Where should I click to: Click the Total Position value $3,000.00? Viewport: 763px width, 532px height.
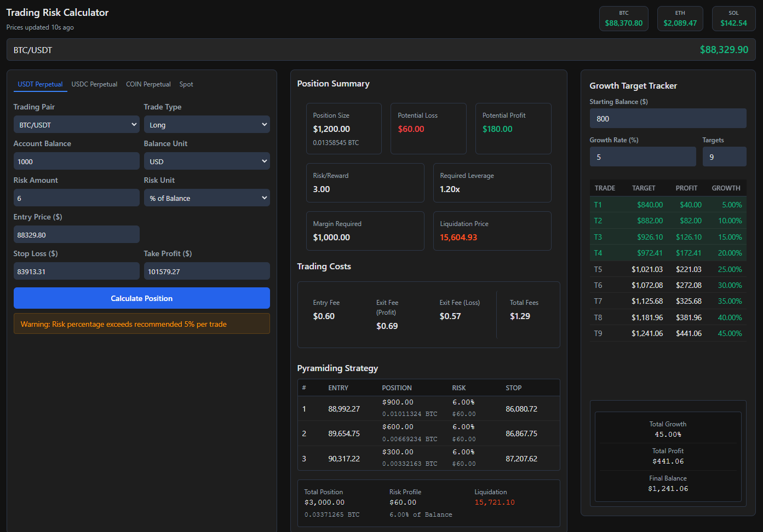[x=324, y=502]
